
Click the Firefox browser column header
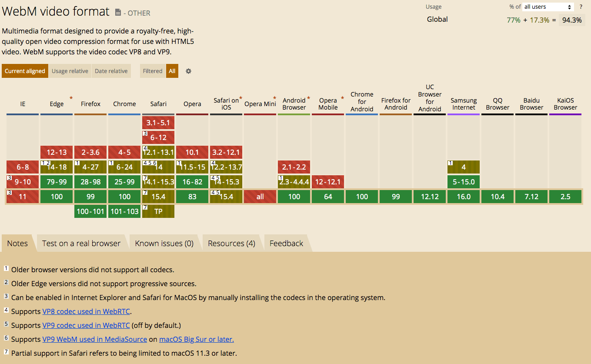point(90,104)
